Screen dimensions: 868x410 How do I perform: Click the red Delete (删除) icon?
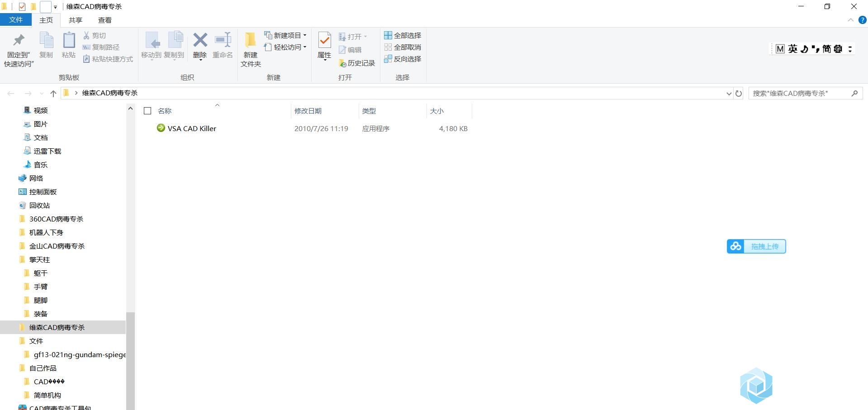point(200,45)
